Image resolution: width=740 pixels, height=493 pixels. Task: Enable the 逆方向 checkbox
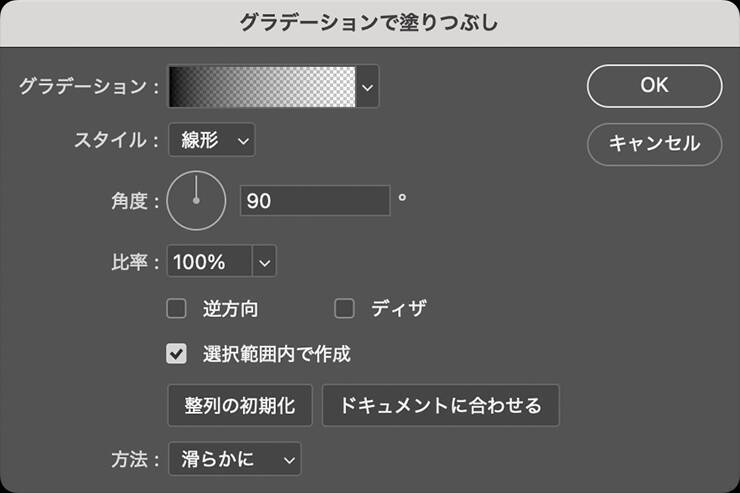pos(177,309)
